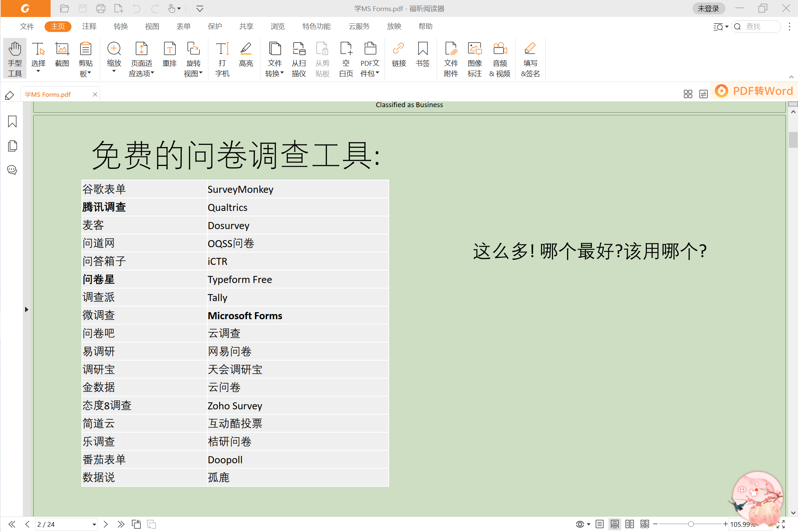798x532 pixels.
Task: Open the Cloud Services (云服务) tab
Action: (x=359, y=26)
